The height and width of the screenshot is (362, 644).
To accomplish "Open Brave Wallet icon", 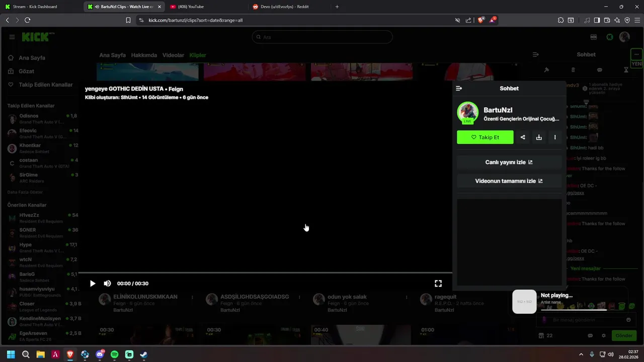I will pyautogui.click(x=607, y=20).
